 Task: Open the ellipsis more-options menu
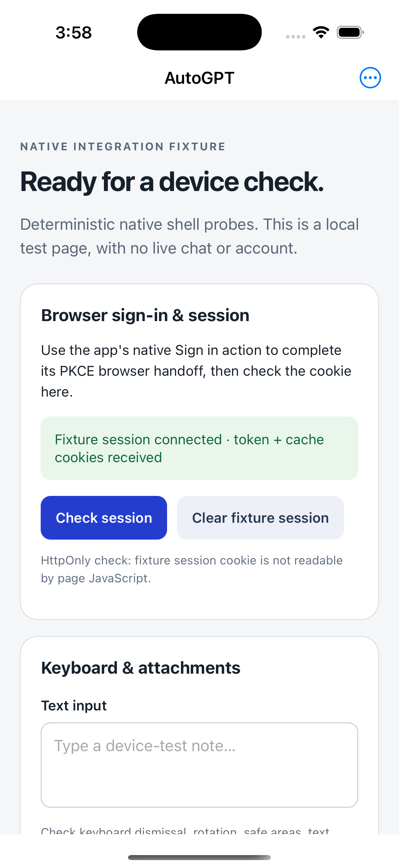click(370, 78)
